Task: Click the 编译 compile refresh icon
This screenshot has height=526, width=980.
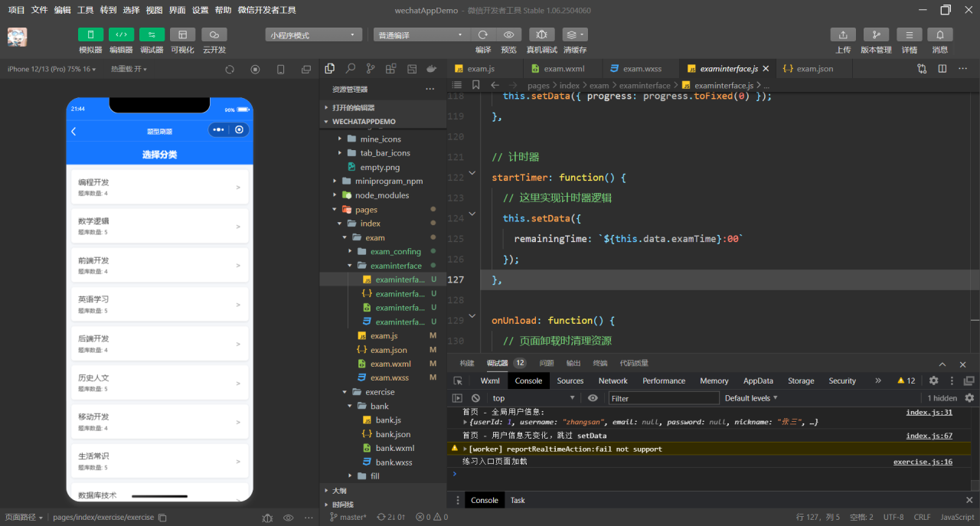Action: pos(483,34)
